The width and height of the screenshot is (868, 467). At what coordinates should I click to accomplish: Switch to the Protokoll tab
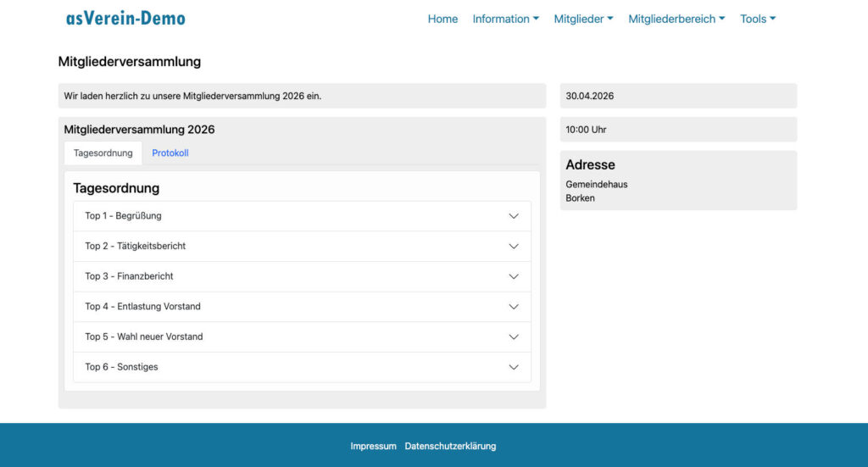pyautogui.click(x=170, y=153)
